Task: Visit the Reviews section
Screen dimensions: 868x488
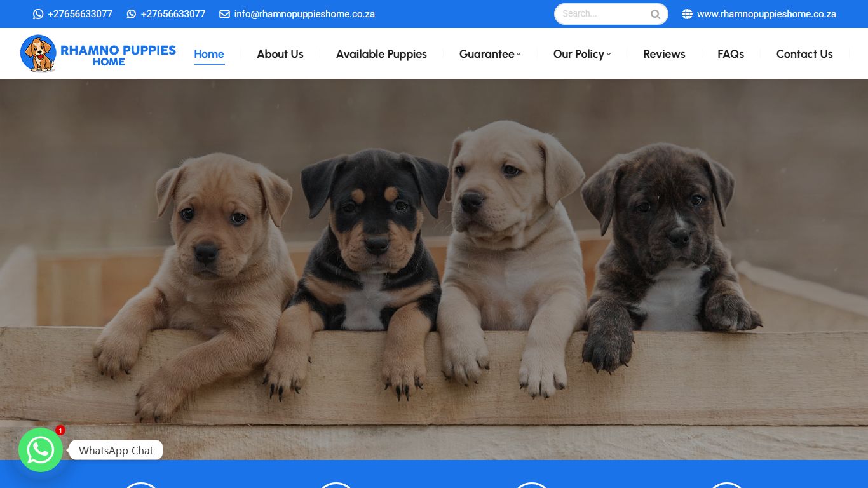Action: (664, 54)
